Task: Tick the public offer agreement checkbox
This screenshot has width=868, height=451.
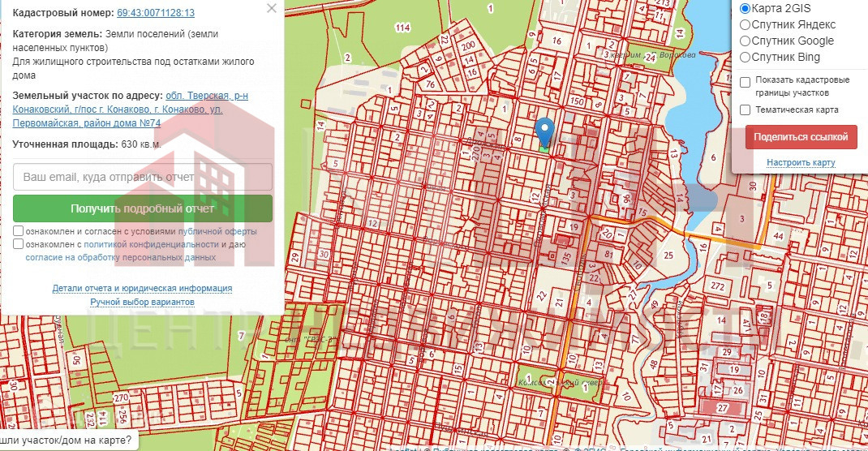Action: tap(19, 231)
